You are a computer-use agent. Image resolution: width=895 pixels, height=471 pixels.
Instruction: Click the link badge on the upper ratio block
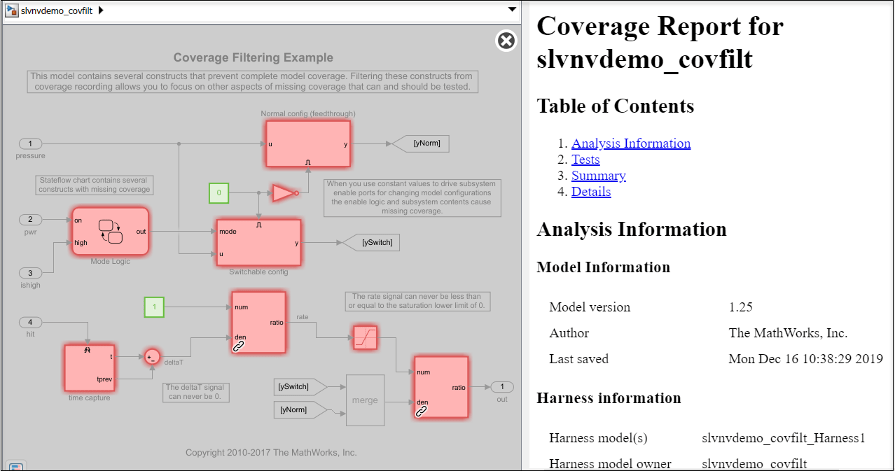[x=239, y=346]
